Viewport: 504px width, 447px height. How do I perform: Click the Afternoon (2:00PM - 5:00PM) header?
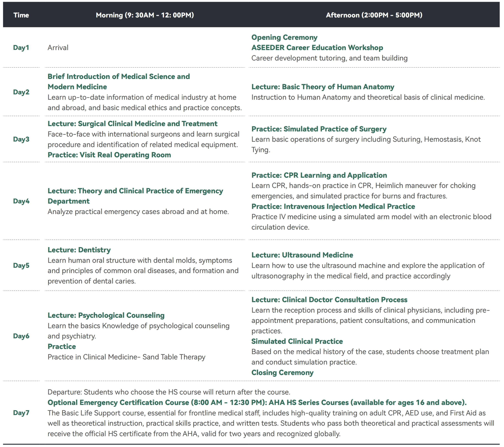[374, 15]
